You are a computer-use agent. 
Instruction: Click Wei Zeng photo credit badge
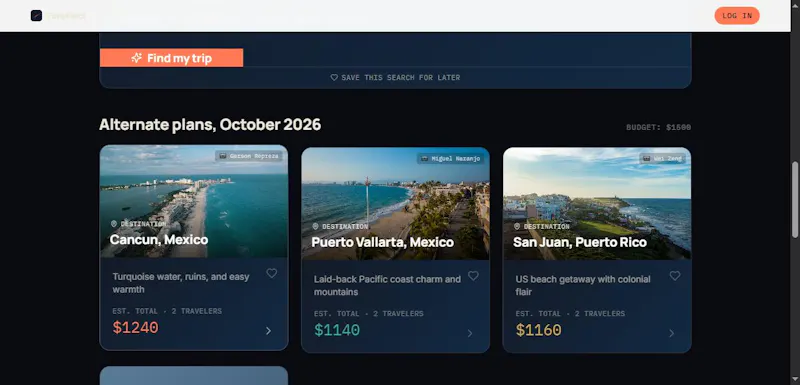pyautogui.click(x=662, y=159)
